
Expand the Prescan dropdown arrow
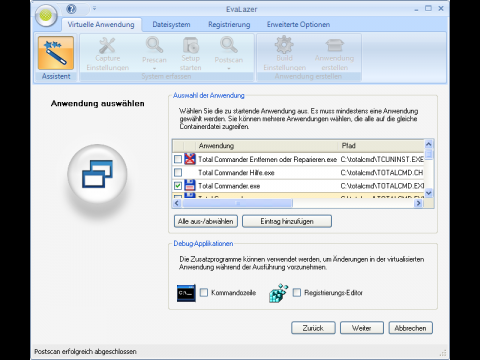tap(154, 69)
